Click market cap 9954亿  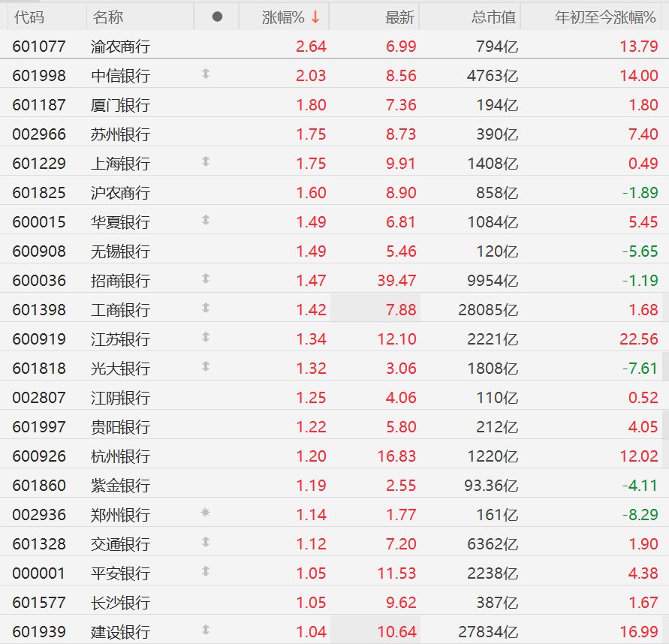[493, 281]
